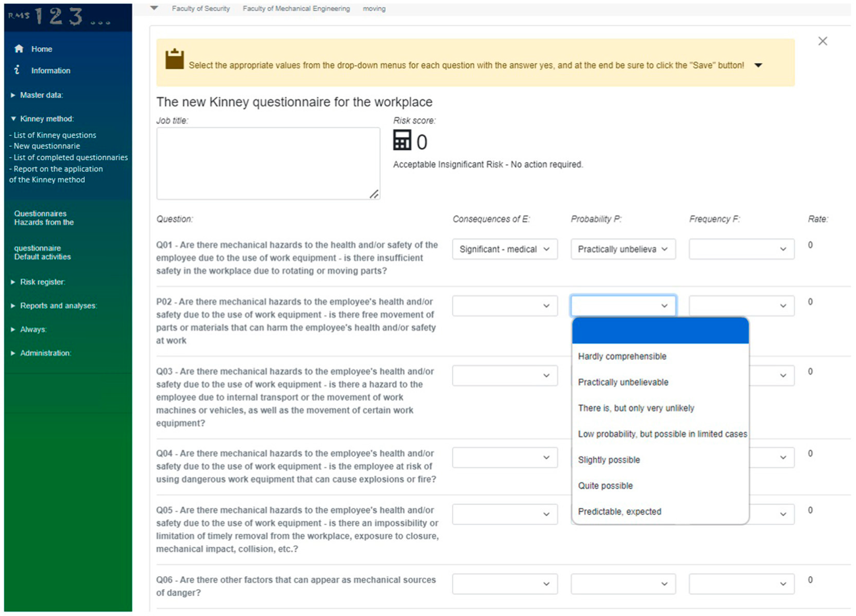Screen dimensions: 856x616
Task: Open the Q01 Consequences of E dropdown
Action: (505, 249)
